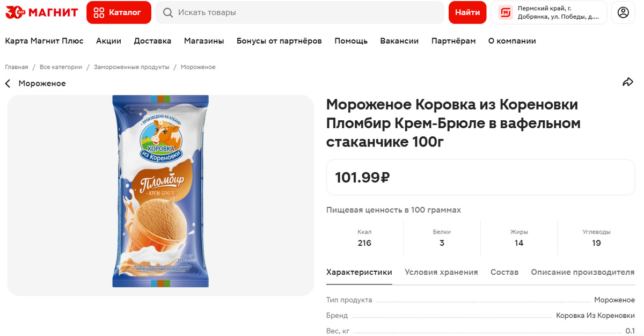Open the user profile icon

[x=623, y=12]
